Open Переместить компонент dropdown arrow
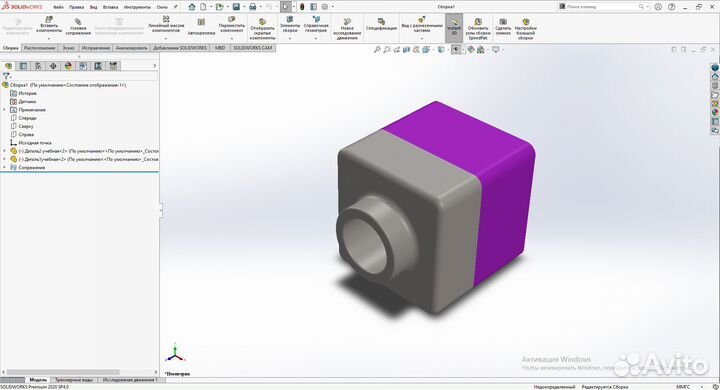Viewport: 720px width, 390px height. click(231, 39)
